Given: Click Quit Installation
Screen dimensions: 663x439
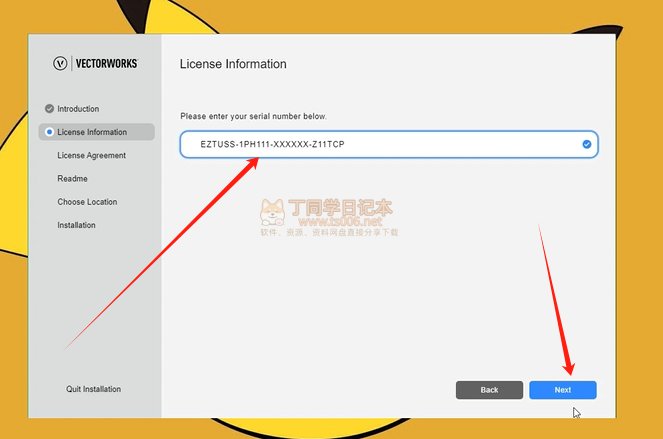Looking at the screenshot, I should click(x=93, y=389).
